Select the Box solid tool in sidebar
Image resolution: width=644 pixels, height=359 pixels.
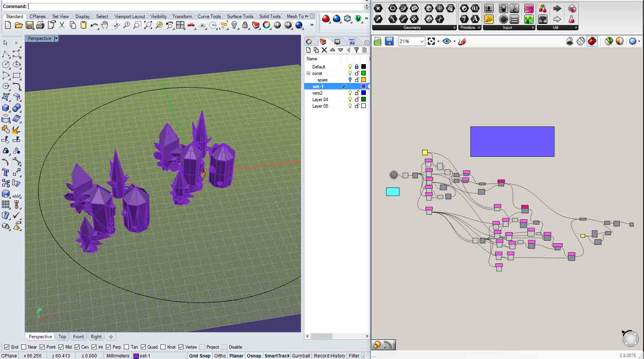tap(6, 108)
